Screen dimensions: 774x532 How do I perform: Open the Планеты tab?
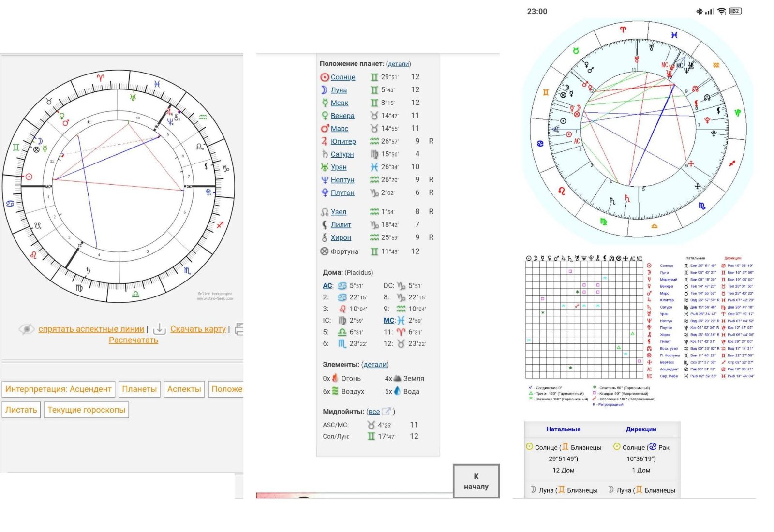pyautogui.click(x=139, y=389)
